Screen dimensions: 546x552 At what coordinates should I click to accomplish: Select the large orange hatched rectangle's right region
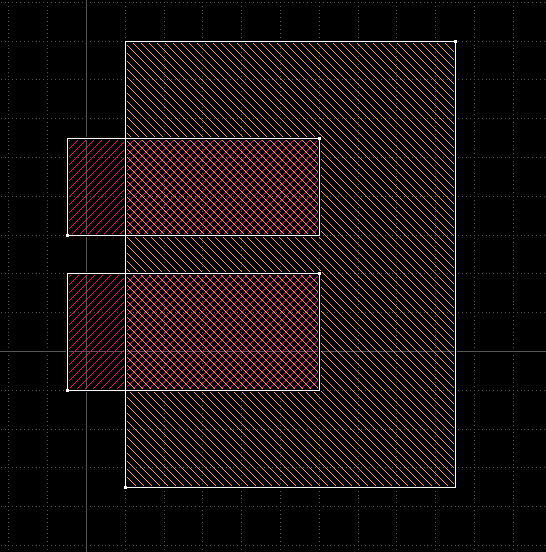tap(387, 264)
